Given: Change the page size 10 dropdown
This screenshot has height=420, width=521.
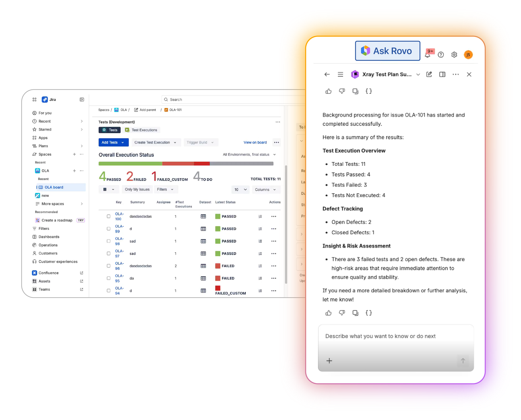Looking at the screenshot, I should 240,189.
